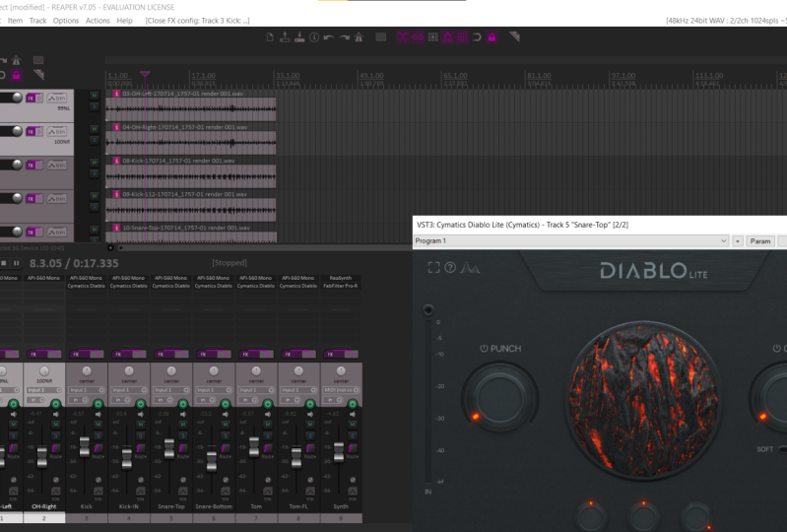787x532 pixels.
Task: Mute the Kick channel in the mixer
Action: click(98, 425)
